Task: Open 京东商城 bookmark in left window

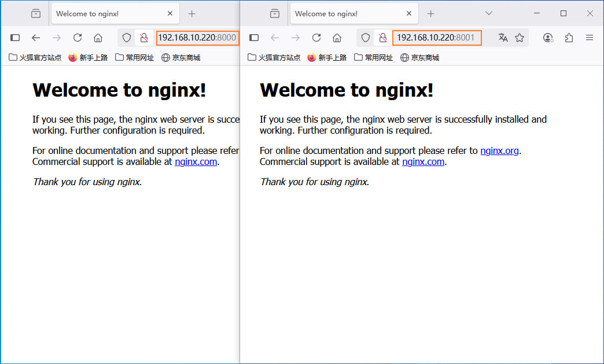Action: tap(181, 58)
